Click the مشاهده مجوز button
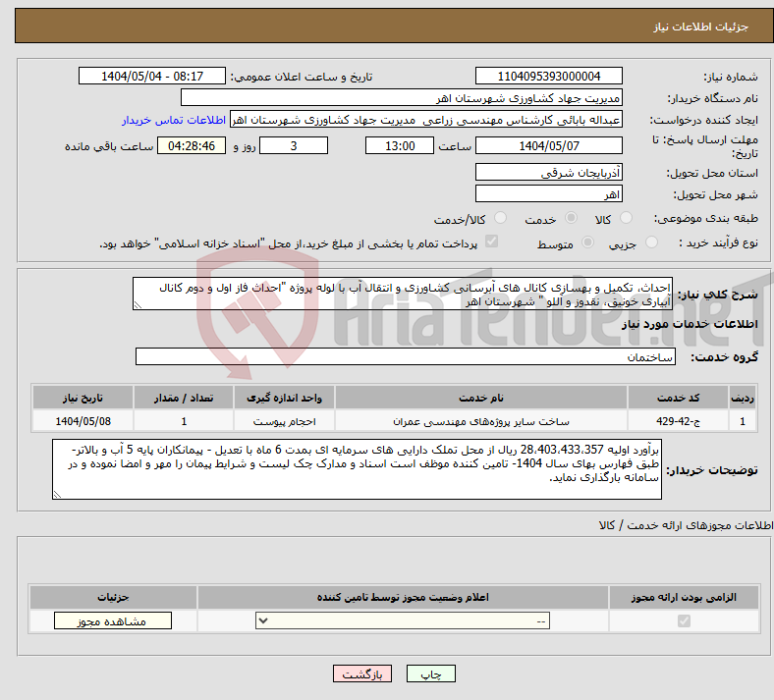774x700 pixels. click(113, 621)
